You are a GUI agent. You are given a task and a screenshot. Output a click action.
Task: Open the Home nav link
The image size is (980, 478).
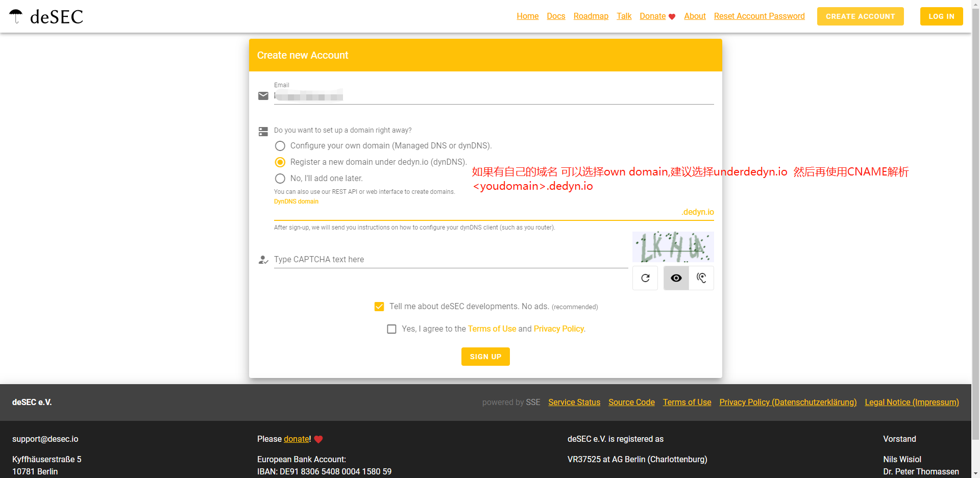pos(527,16)
